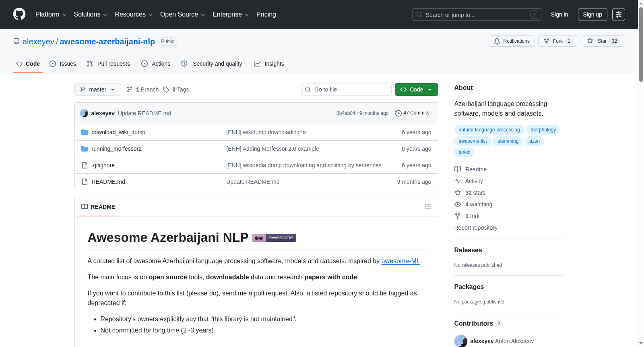Click Report repository link
The width and height of the screenshot is (644, 347).
(x=476, y=228)
